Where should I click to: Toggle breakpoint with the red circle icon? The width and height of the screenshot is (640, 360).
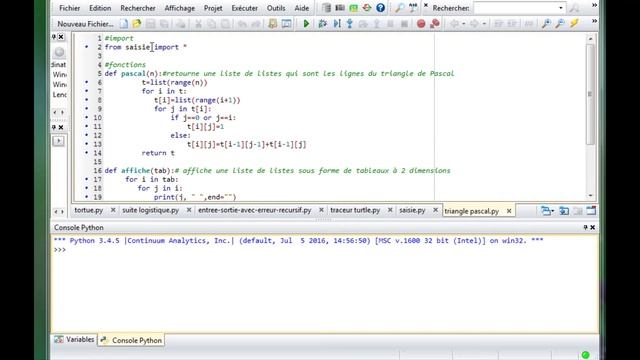[x=421, y=24]
